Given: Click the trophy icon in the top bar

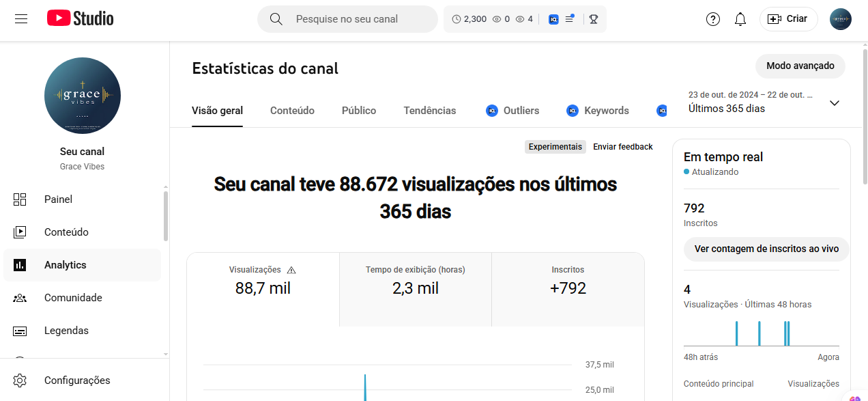Looking at the screenshot, I should point(594,19).
